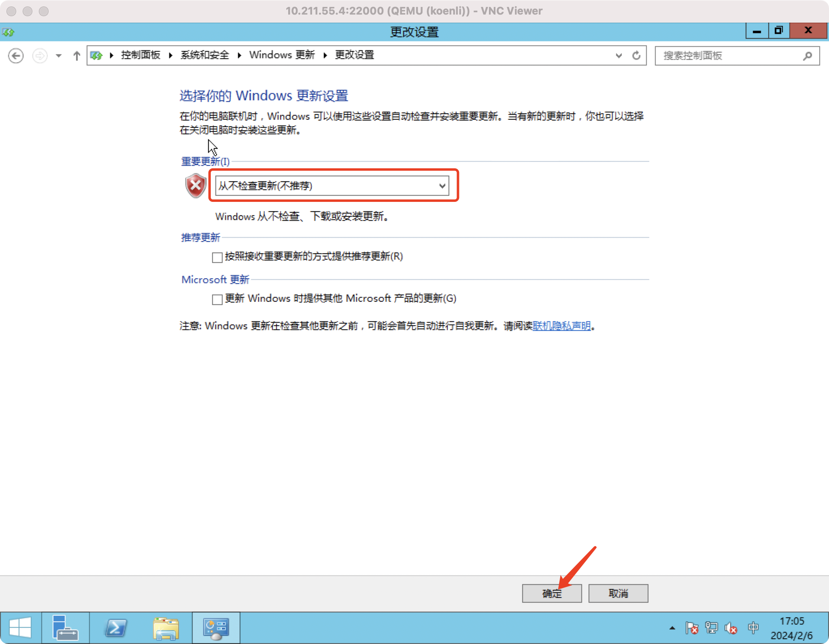Click the Back navigation arrow

16,55
